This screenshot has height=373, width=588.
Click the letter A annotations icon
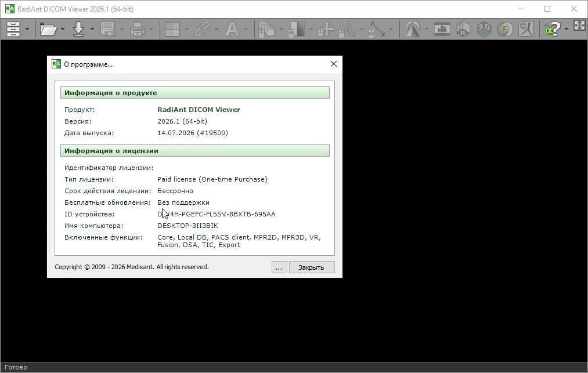232,29
